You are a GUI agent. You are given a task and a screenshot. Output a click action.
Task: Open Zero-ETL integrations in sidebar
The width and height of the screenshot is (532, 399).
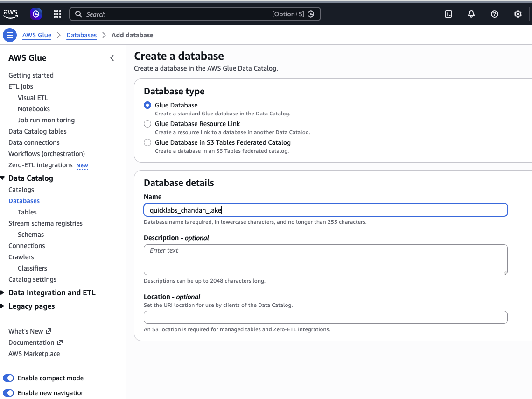(41, 165)
